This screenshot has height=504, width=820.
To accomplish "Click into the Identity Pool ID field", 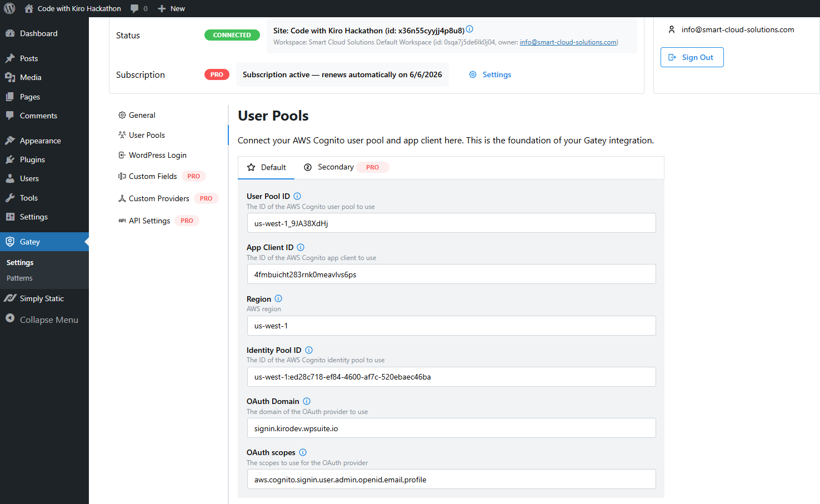I will click(451, 377).
